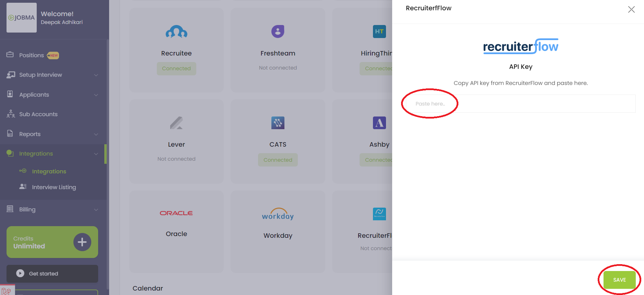Screen dimensions: 644x295
Task: Click the API key Paste here field
Action: tap(521, 103)
